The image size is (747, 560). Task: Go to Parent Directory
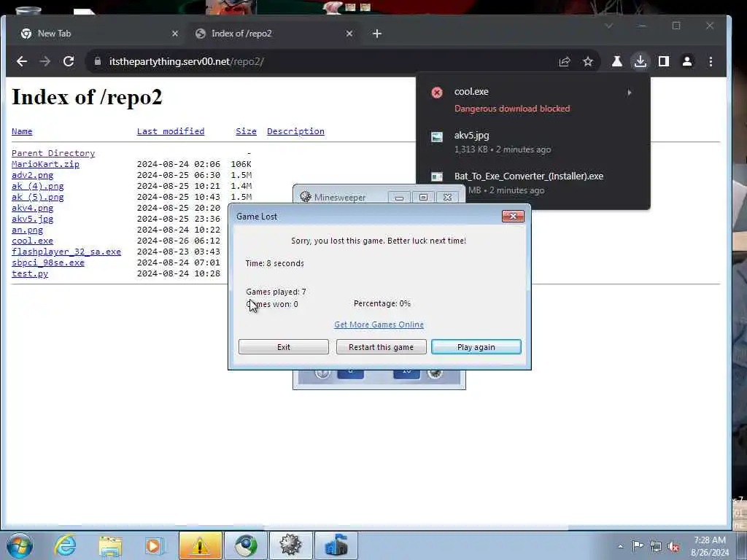(x=53, y=153)
